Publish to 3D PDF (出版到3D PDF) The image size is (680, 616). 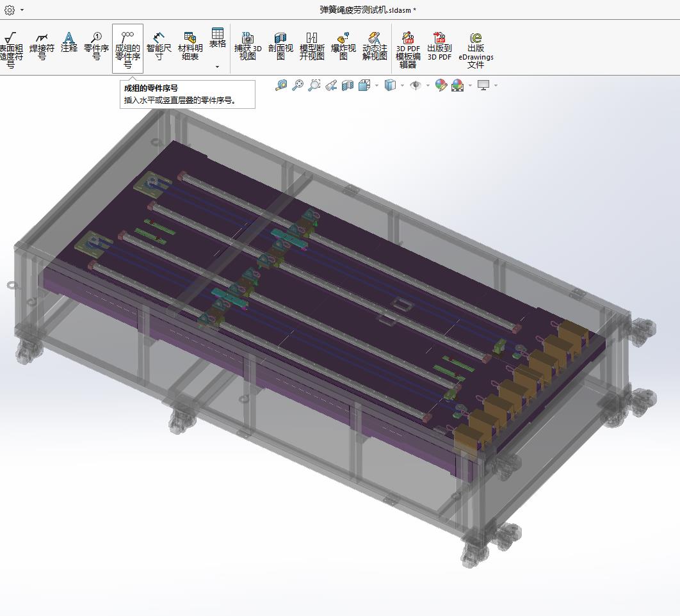(439, 46)
